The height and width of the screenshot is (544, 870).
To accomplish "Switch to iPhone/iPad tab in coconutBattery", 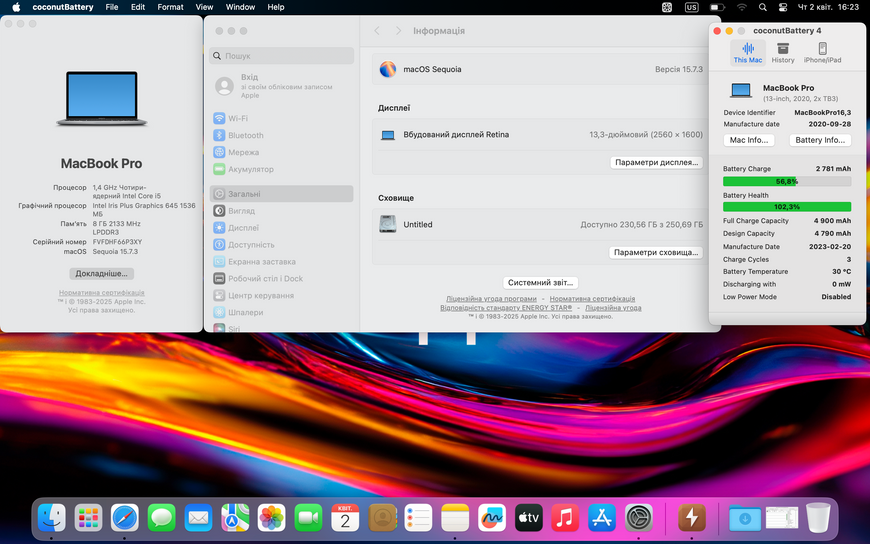I will click(822, 53).
